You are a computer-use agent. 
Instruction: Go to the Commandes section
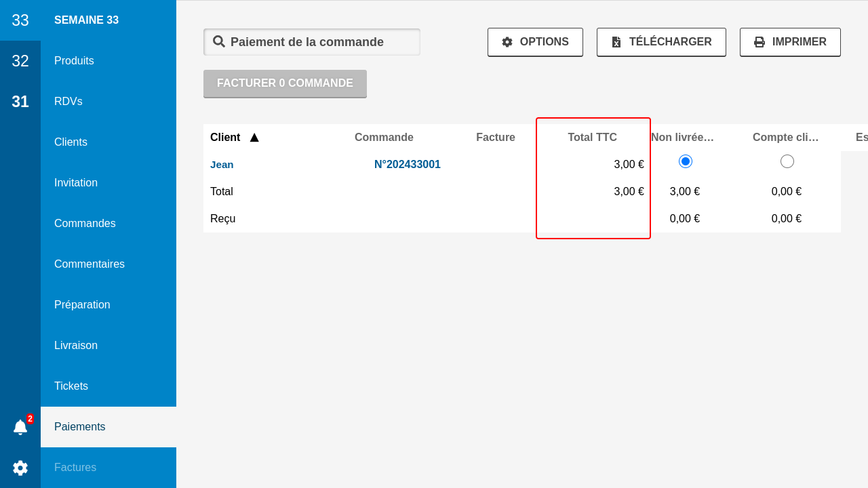[85, 224]
